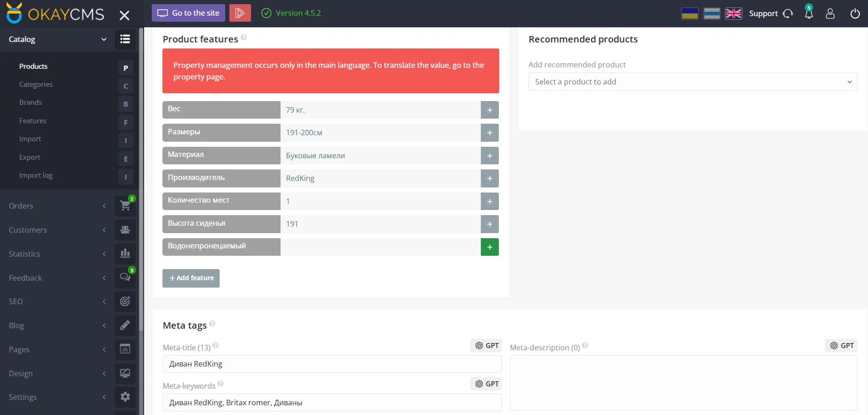Collapse the Catalog menu section

[104, 39]
